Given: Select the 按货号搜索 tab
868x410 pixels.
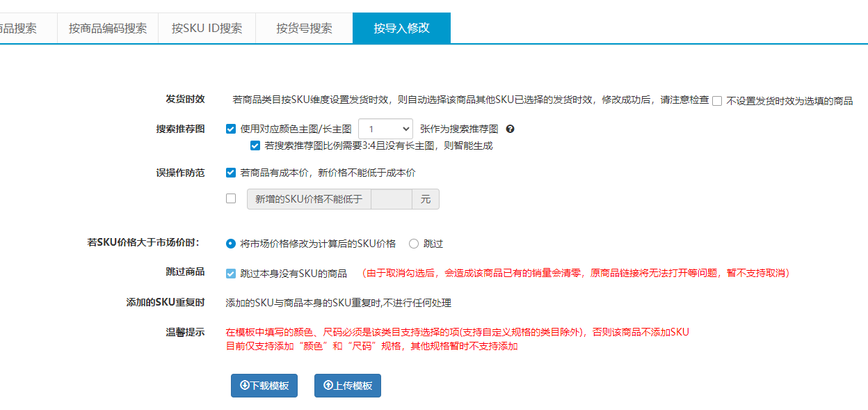Looking at the screenshot, I should click(x=304, y=29).
